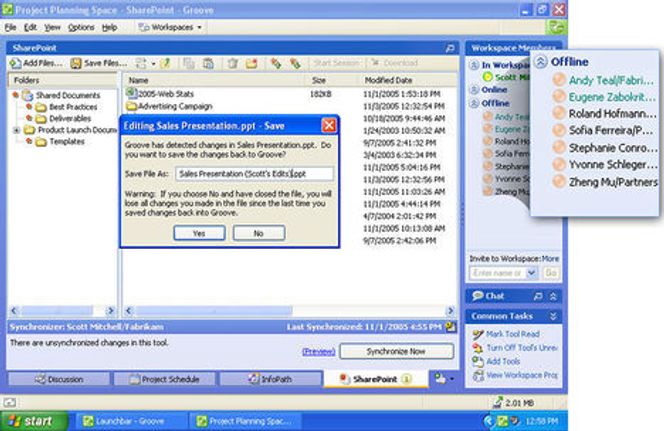Click Yes in the Save dialog

pyautogui.click(x=199, y=233)
